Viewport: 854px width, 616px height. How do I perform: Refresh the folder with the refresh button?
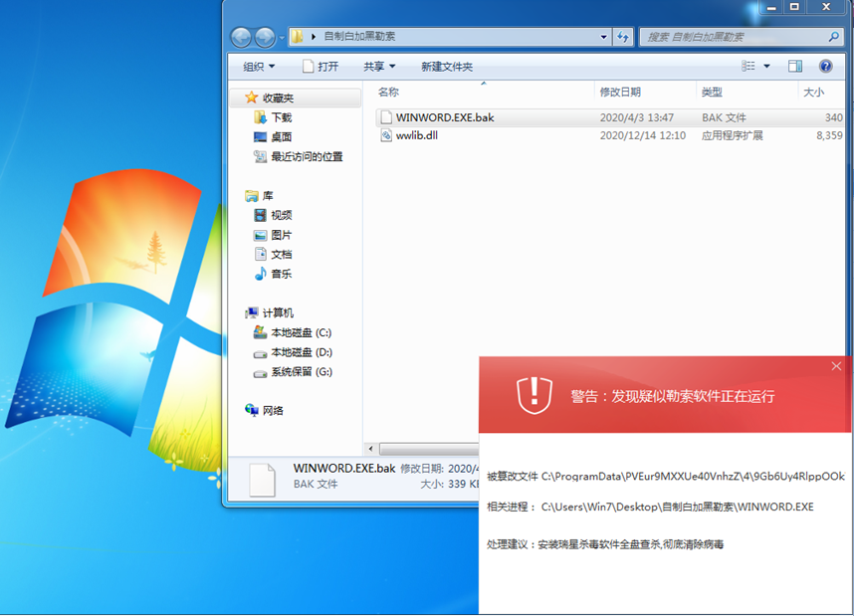(x=622, y=37)
